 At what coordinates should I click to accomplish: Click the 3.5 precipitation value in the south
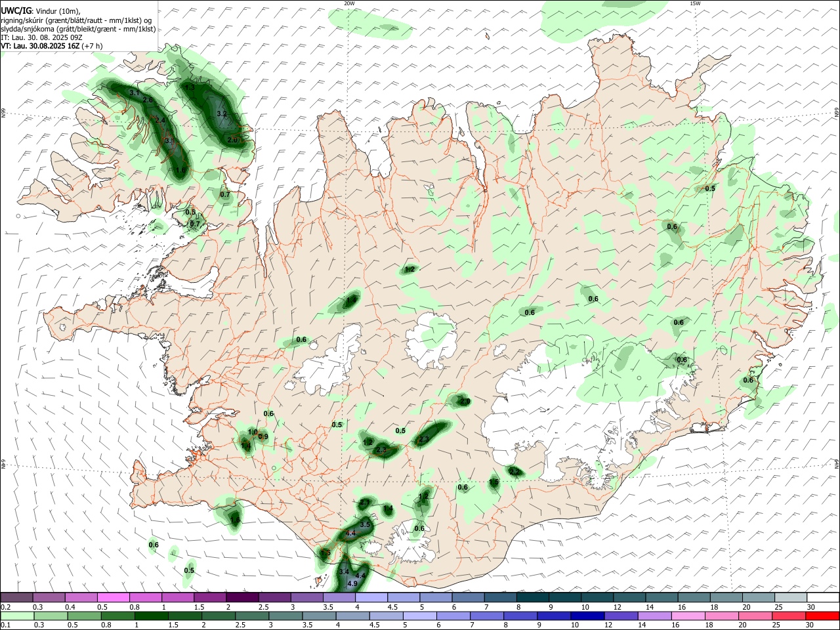[x=366, y=525]
